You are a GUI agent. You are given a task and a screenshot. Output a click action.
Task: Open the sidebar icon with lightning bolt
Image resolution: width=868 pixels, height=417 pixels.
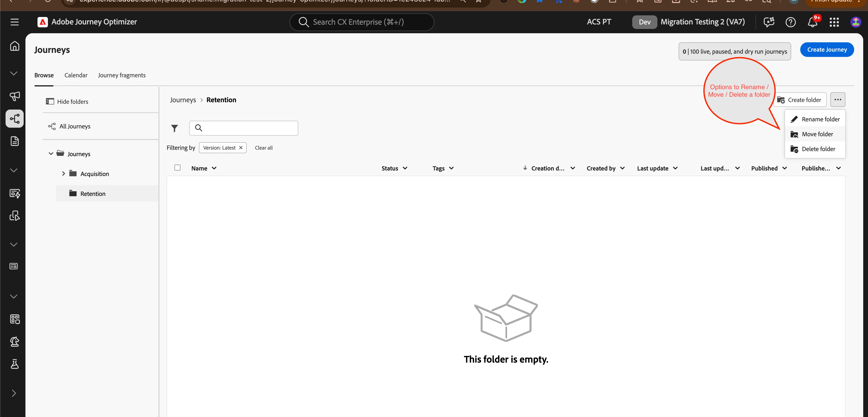click(15, 193)
